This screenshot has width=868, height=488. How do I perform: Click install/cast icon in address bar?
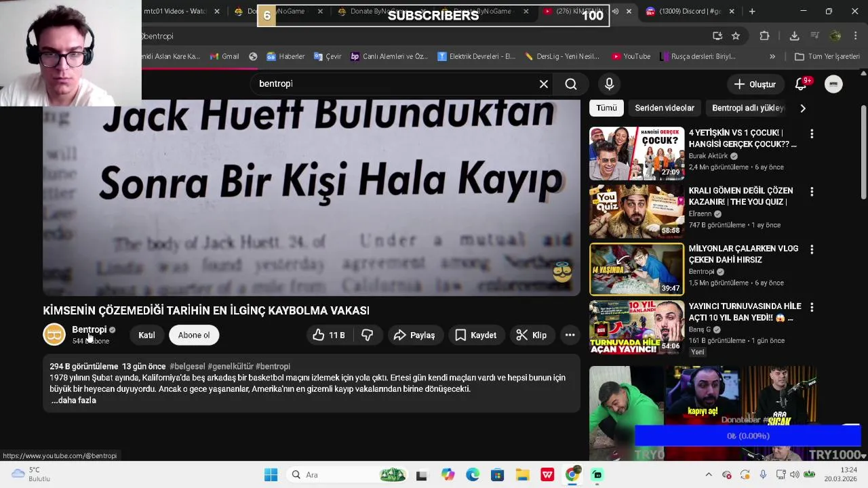pos(717,36)
